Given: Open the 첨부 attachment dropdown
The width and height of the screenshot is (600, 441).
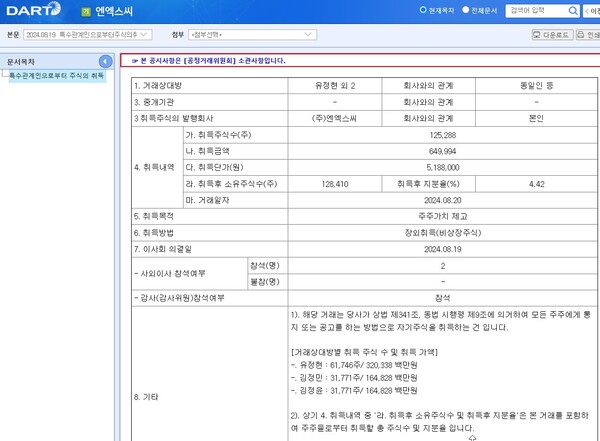Looking at the screenshot, I should pos(217,34).
